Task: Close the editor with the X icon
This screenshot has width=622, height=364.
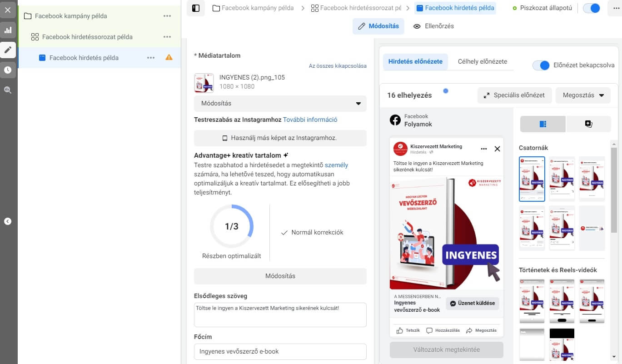Action: point(8,10)
